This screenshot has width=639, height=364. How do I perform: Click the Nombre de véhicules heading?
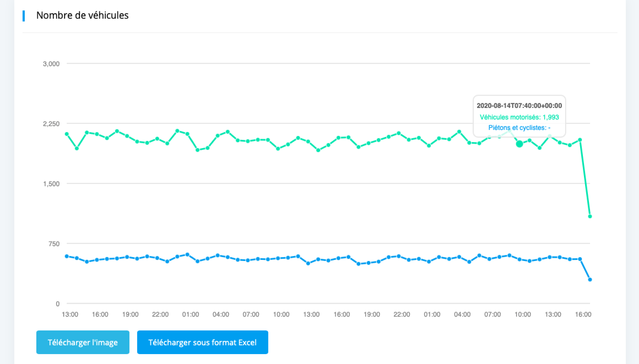click(x=82, y=16)
